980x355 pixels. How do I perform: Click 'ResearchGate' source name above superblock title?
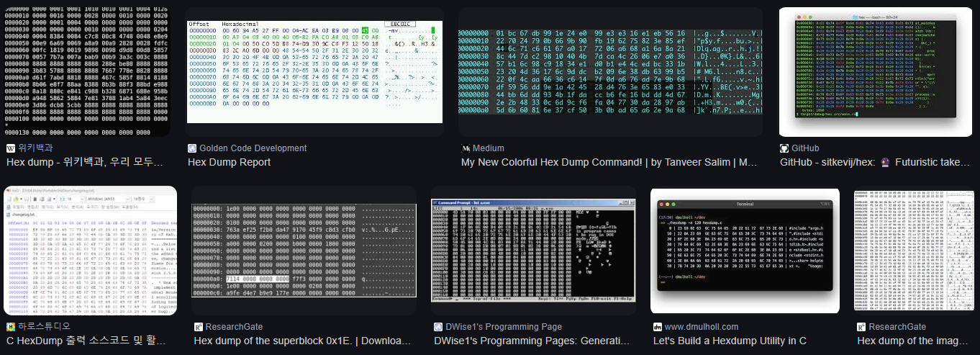pyautogui.click(x=234, y=326)
